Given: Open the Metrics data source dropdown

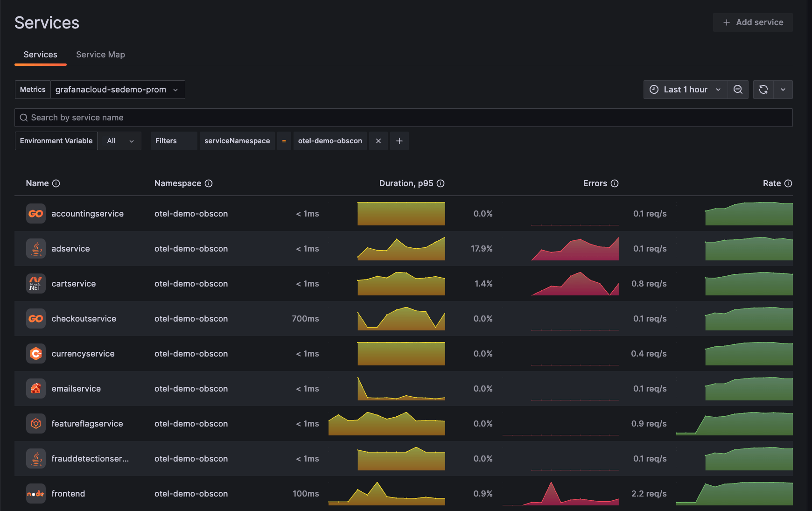Looking at the screenshot, I should point(118,89).
